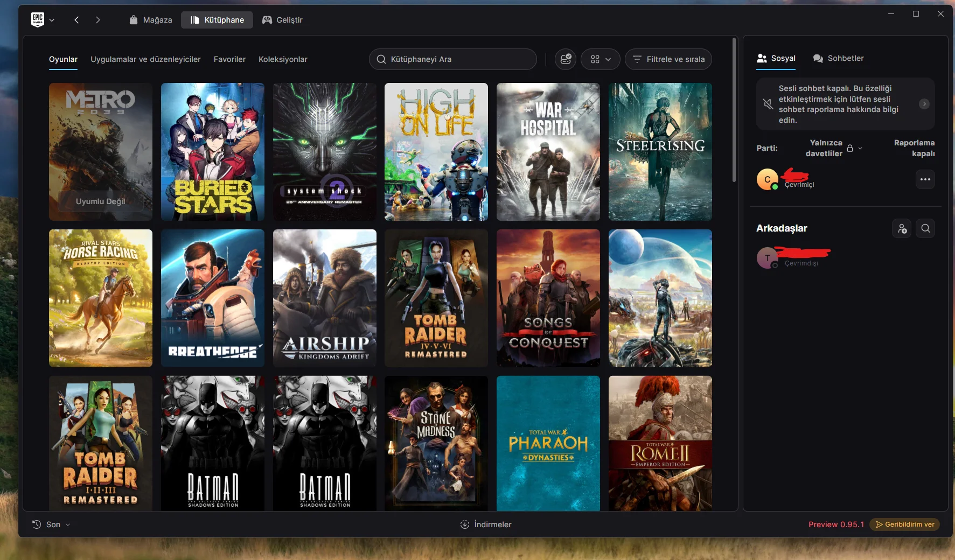The height and width of the screenshot is (560, 955).
Task: Open the grid view dropdown
Action: pos(600,59)
